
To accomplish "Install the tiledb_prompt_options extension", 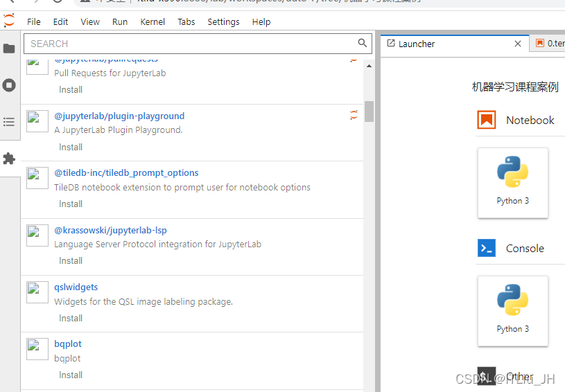I will point(71,204).
